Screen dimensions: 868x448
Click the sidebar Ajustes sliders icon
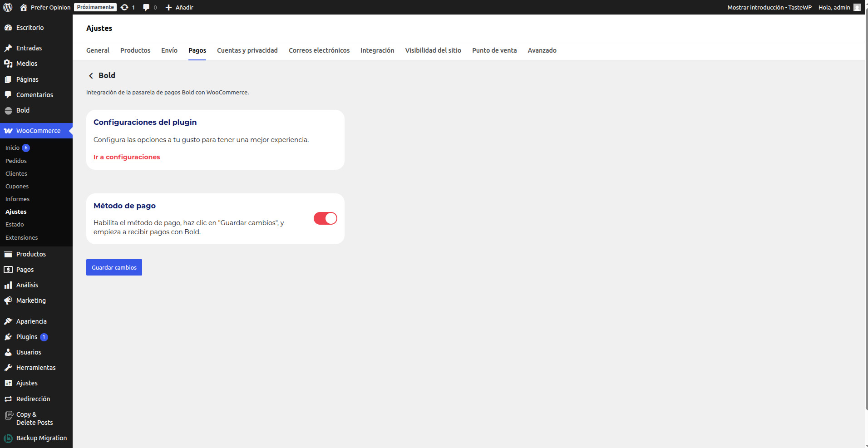click(8, 383)
